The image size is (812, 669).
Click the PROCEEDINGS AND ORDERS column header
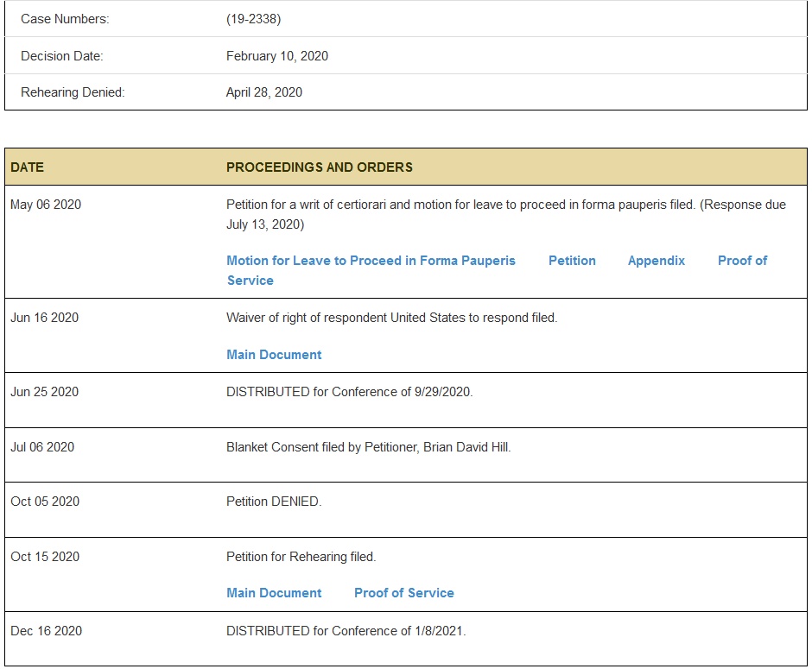[x=320, y=167]
